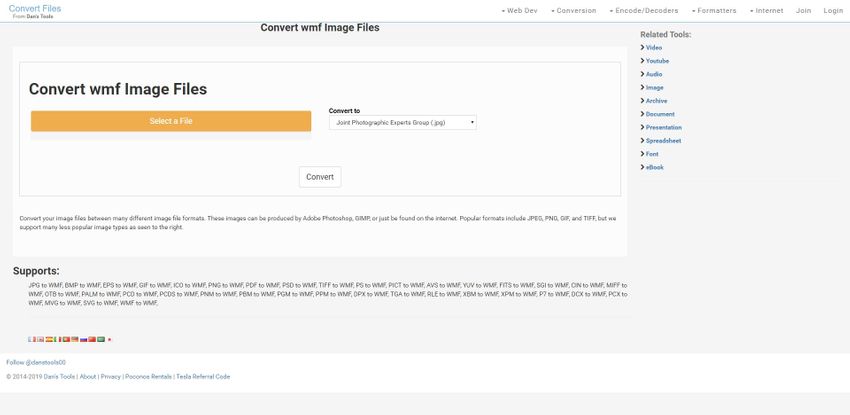Choose the Japanese flag language icon
This screenshot has width=850, height=415.
click(109, 340)
